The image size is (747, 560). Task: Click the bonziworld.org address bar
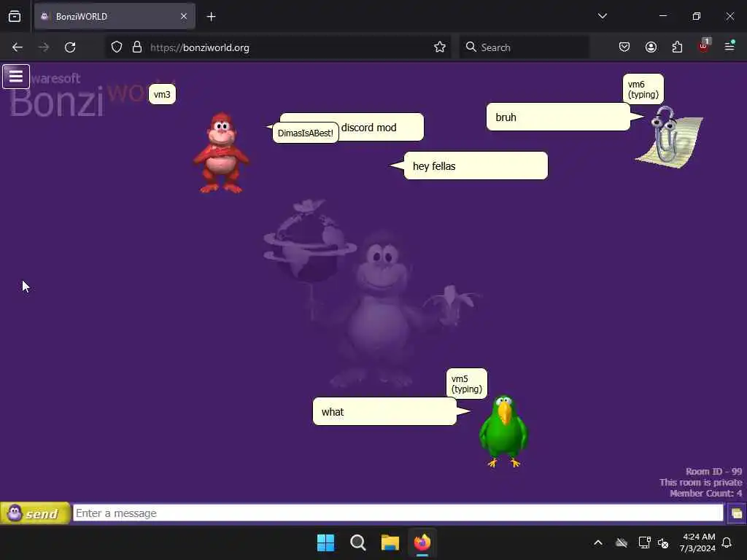278,47
